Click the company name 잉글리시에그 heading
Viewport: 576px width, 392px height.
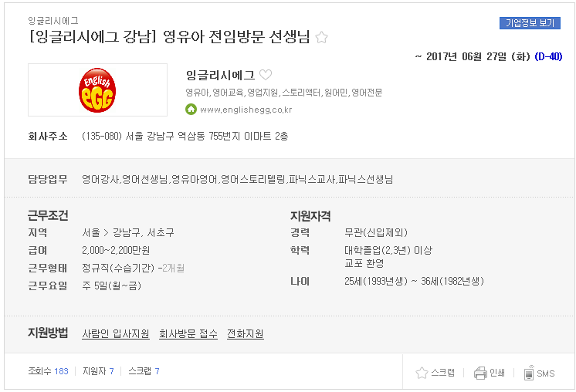220,75
